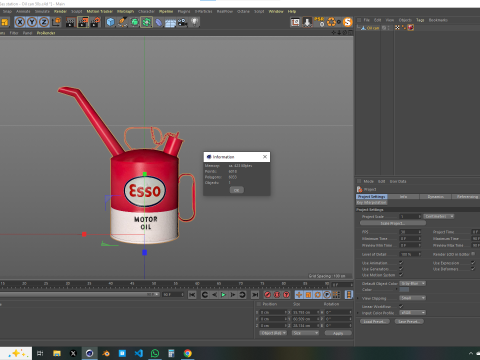480x360 pixels.
Task: Open Input Color Profile dropdown
Action: [413, 313]
